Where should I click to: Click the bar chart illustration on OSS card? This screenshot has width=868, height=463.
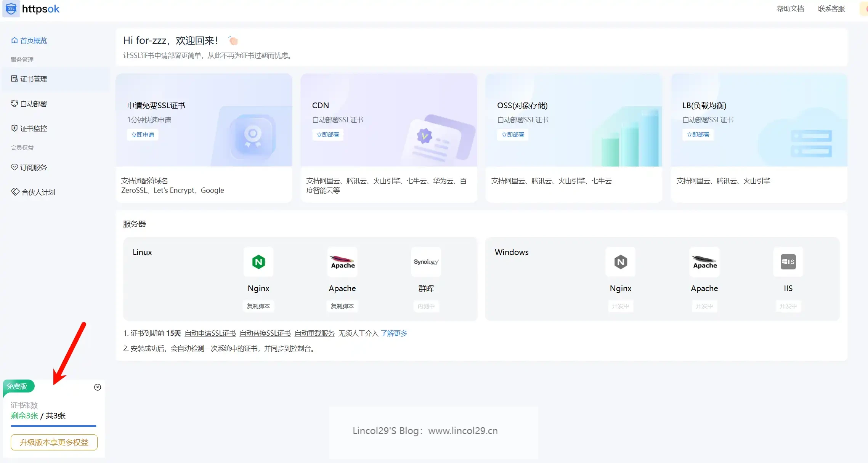point(630,137)
